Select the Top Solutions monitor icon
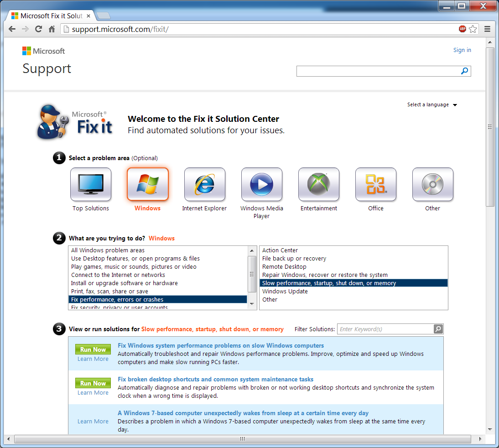Screen dimensions: 499x448 [x=91, y=184]
